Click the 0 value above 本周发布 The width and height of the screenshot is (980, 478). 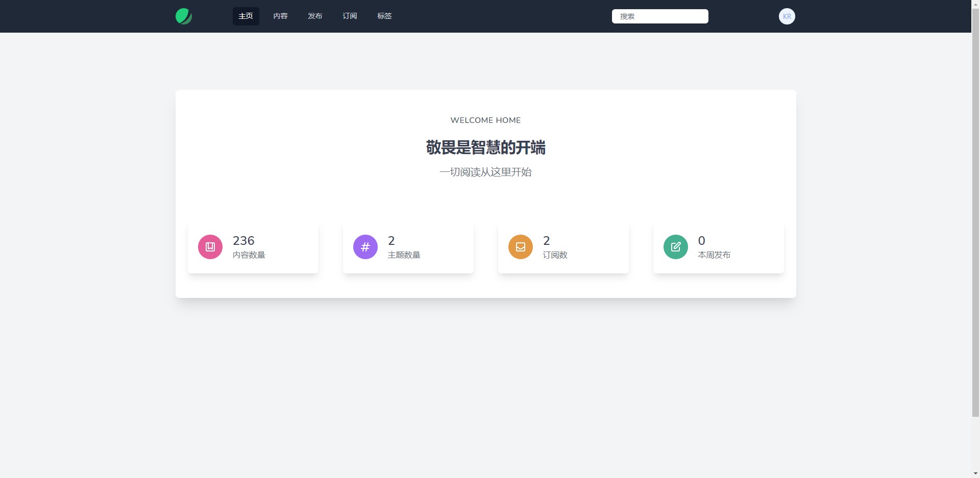(702, 241)
